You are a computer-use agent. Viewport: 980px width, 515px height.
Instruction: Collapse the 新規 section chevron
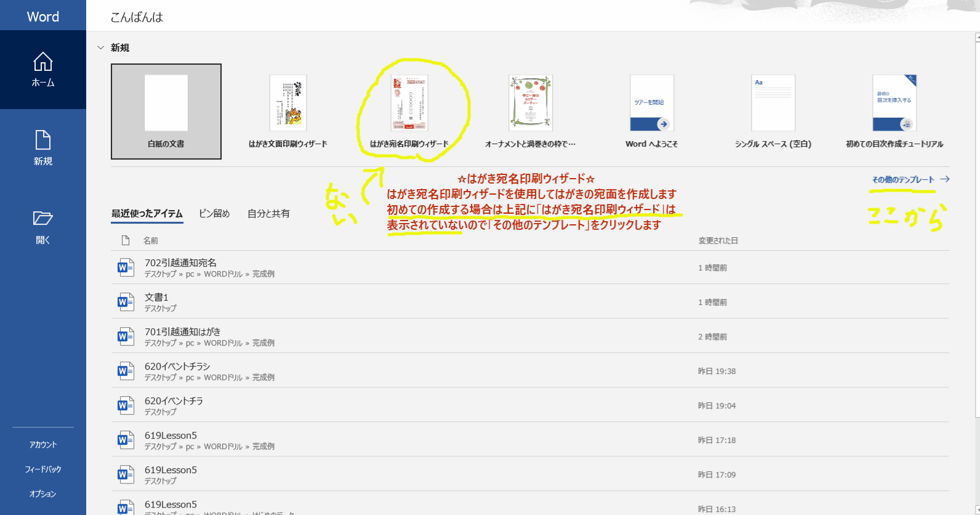[101, 48]
